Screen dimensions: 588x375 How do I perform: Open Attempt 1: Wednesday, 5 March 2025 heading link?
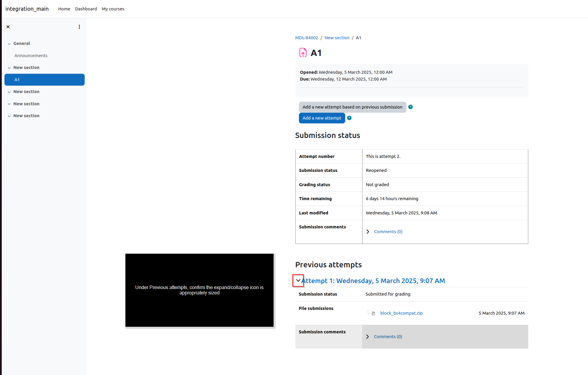point(373,281)
